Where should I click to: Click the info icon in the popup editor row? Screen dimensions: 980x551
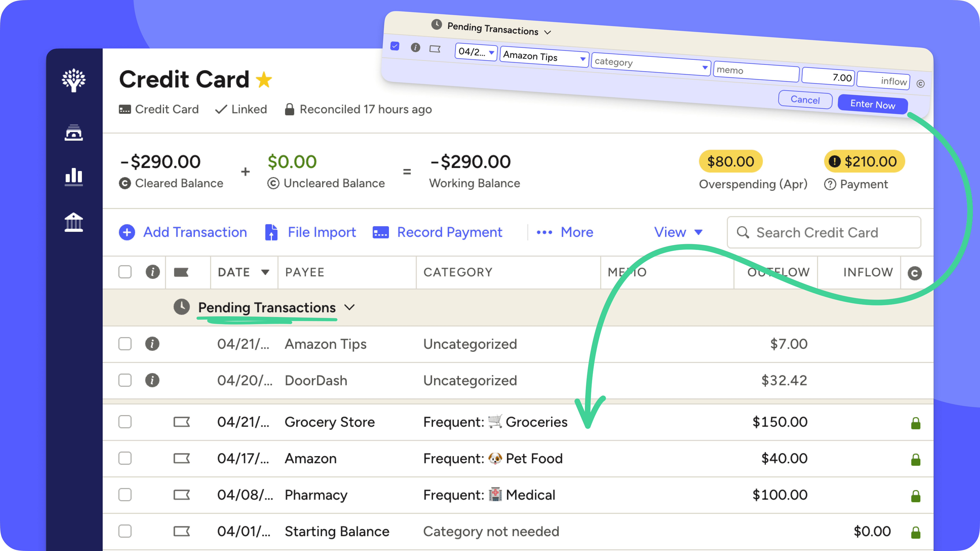pyautogui.click(x=415, y=48)
